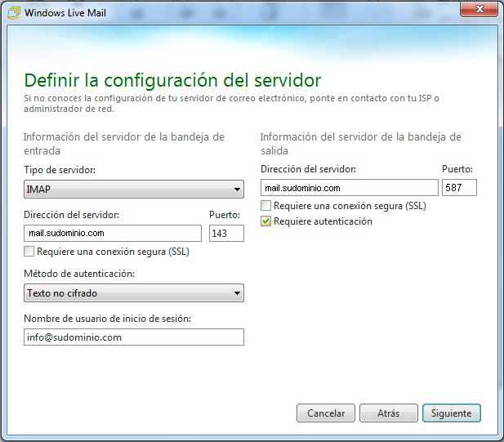Click the Método de autenticación label
Image resolution: width=504 pixels, height=442 pixels.
point(79,274)
